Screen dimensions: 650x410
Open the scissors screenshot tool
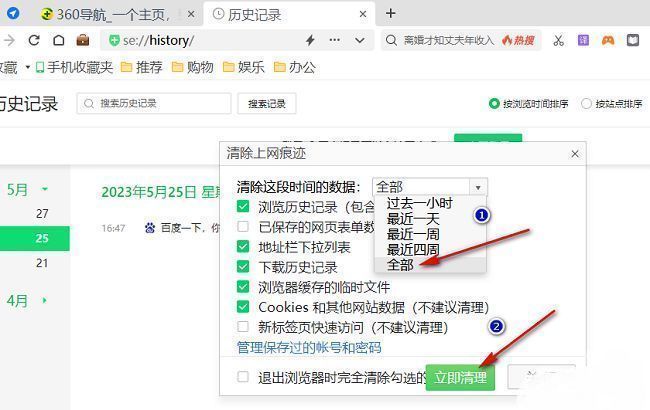558,40
